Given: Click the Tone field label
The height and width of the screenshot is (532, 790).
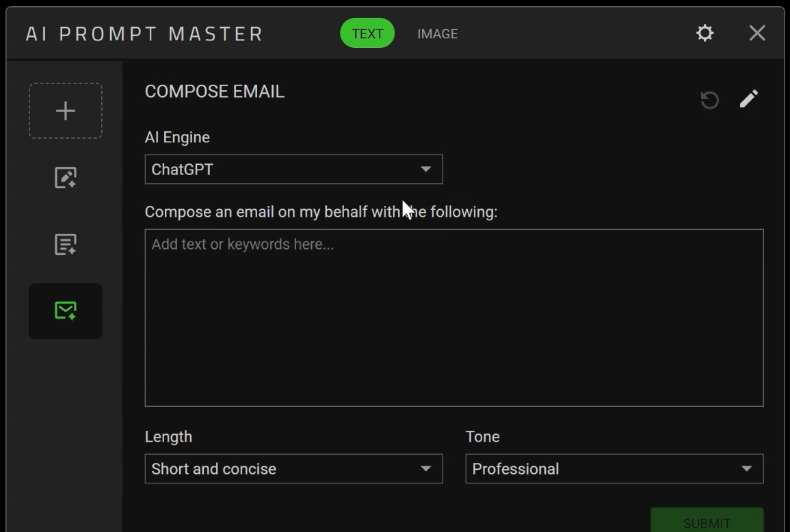Looking at the screenshot, I should pos(482,437).
